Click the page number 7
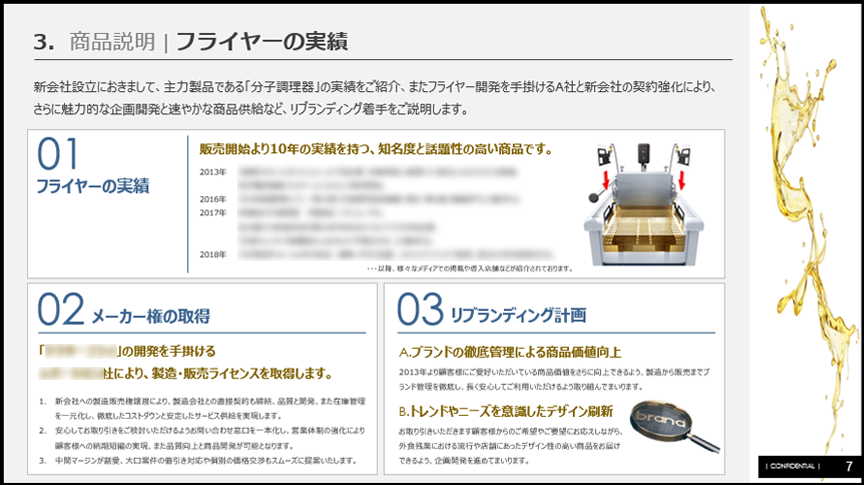This screenshot has height=485, width=864. 848,467
